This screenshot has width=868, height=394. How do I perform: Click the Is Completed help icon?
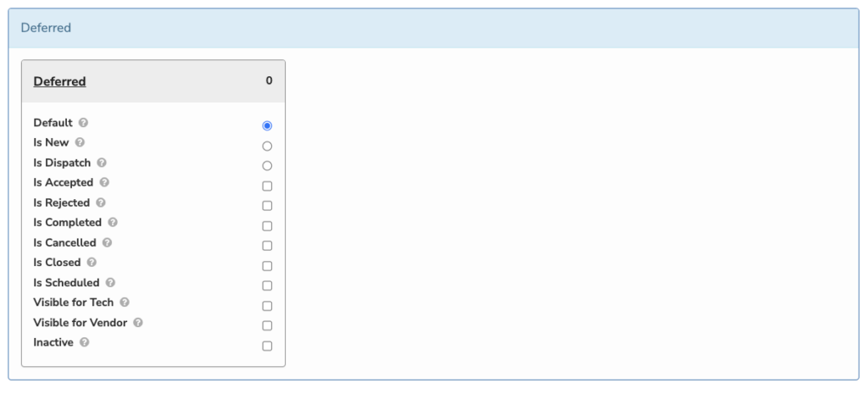[113, 223]
